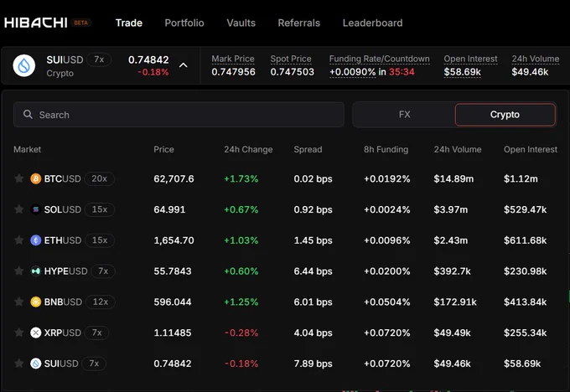Click the -0.28% change value
Screen dimensions: 570x392
click(241, 333)
